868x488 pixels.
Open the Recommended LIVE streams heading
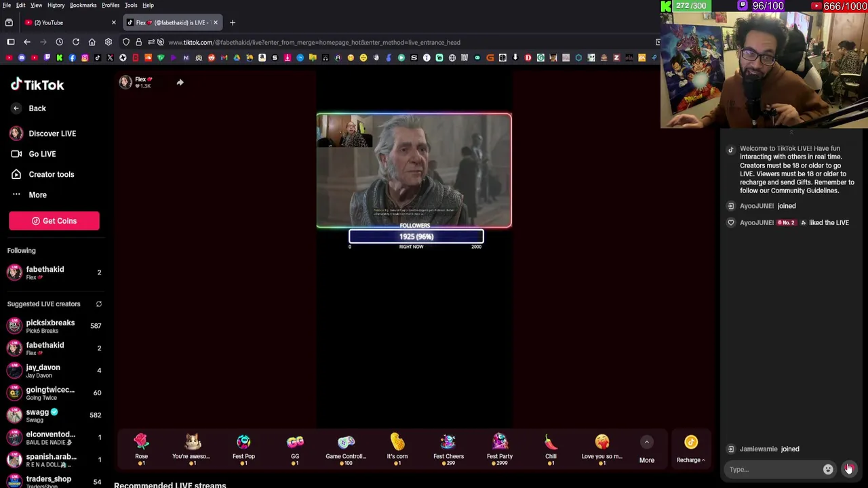coord(170,485)
